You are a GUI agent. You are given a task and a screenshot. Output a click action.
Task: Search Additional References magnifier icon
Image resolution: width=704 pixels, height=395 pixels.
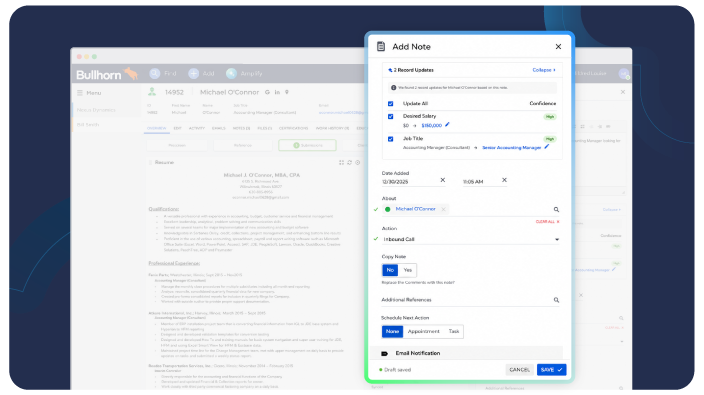[556, 300]
